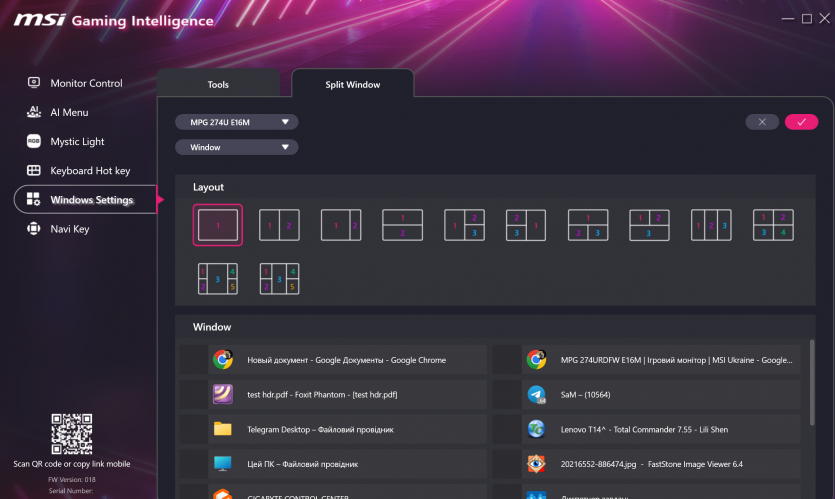835x499 pixels.
Task: Open Keyboard Hot key settings
Action: click(90, 170)
